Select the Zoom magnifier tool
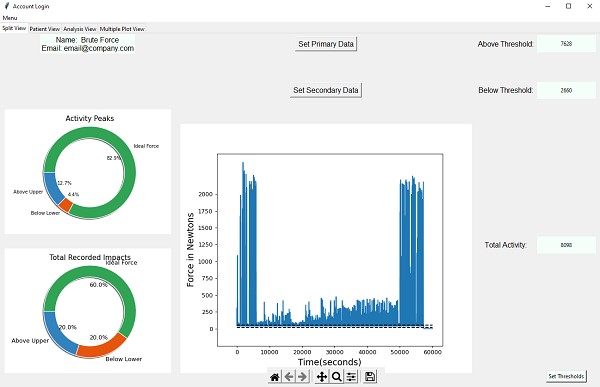 (337, 377)
